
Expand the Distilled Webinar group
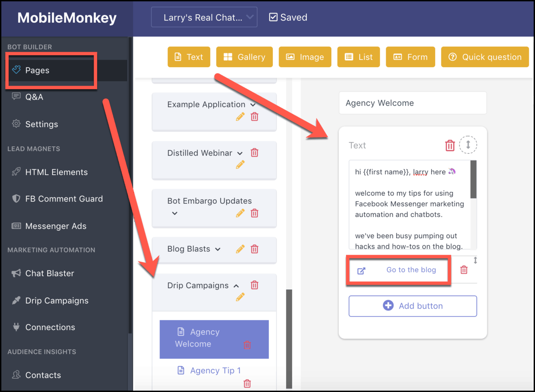click(x=240, y=153)
